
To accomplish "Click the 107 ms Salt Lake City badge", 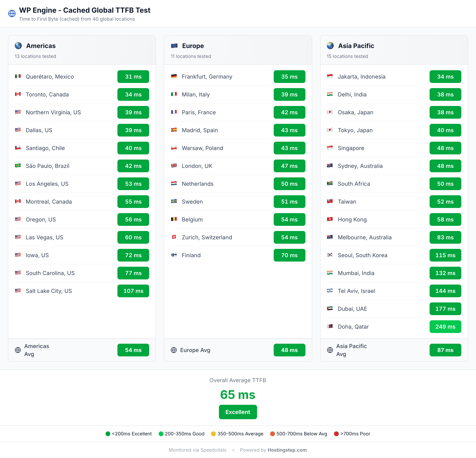I will tap(133, 291).
